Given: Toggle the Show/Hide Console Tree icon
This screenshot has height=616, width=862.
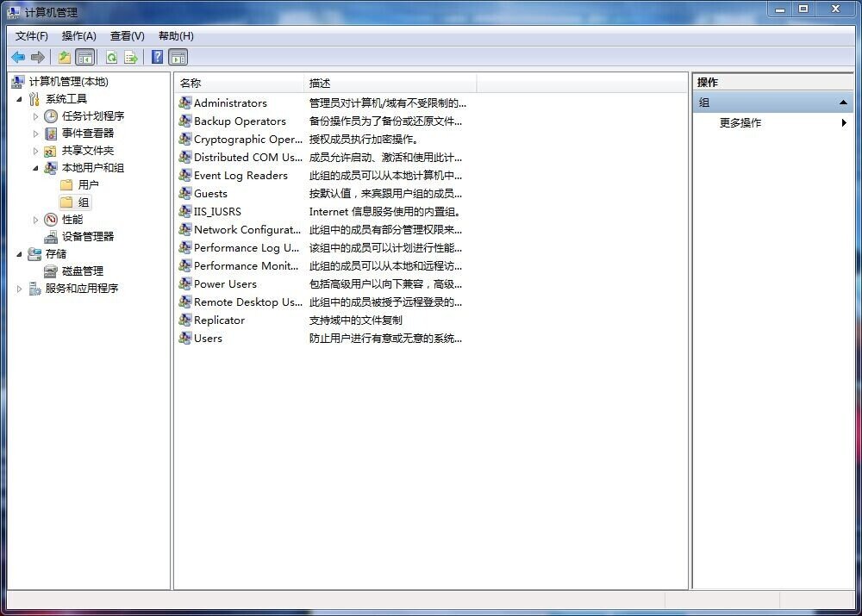Looking at the screenshot, I should [x=84, y=58].
